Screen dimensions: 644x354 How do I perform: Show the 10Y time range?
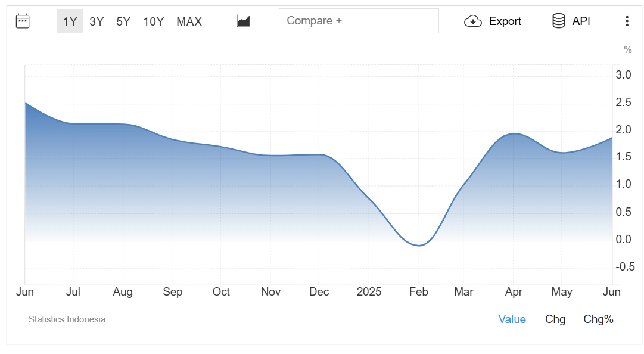pyautogui.click(x=154, y=21)
